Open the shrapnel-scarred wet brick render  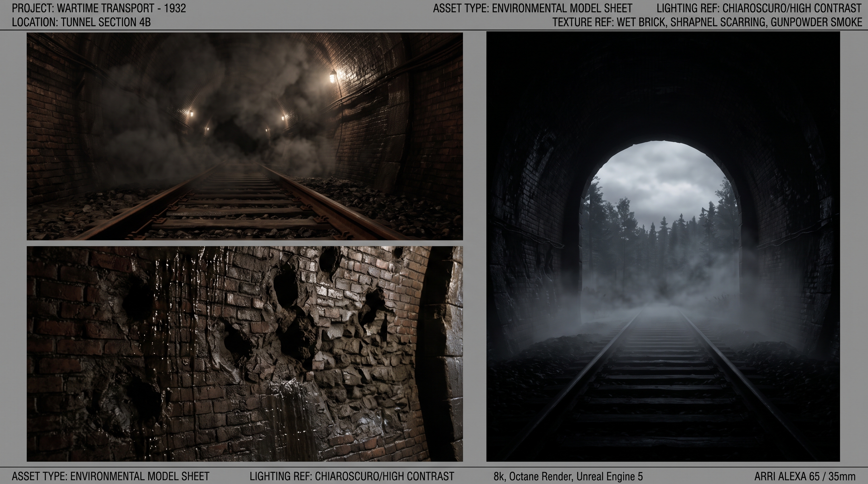click(245, 354)
